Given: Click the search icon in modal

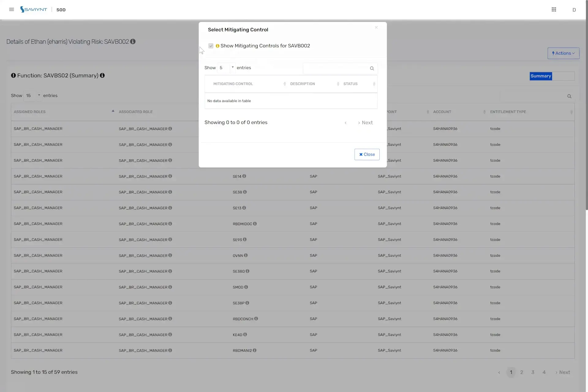Looking at the screenshot, I should pos(372,68).
